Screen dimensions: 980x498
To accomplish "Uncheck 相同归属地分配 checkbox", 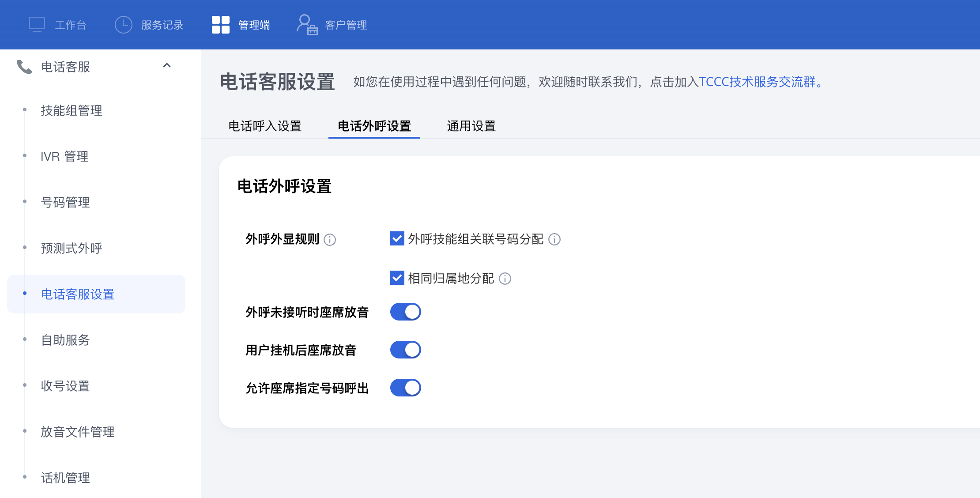I will pyautogui.click(x=397, y=278).
